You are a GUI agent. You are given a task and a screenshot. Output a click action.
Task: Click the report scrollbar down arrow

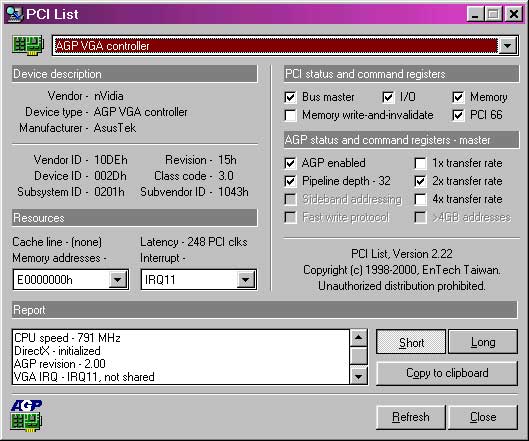pos(359,376)
